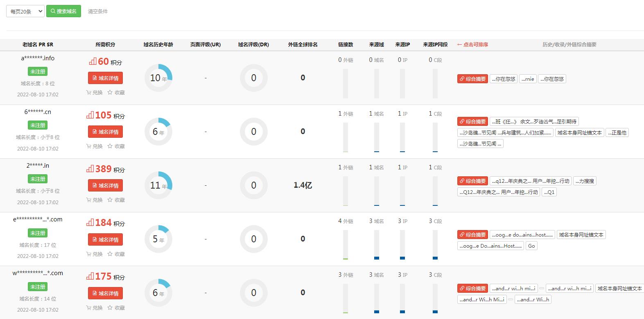Viewport: 644px width, 319px height.
Task: Open the 每页20条 page size dropdown
Action: 25,11
